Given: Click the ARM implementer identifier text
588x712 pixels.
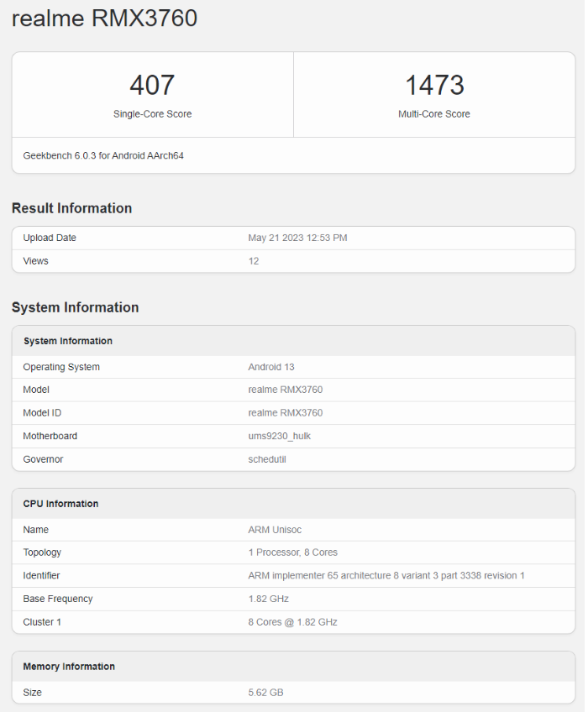Looking at the screenshot, I should (x=386, y=576).
